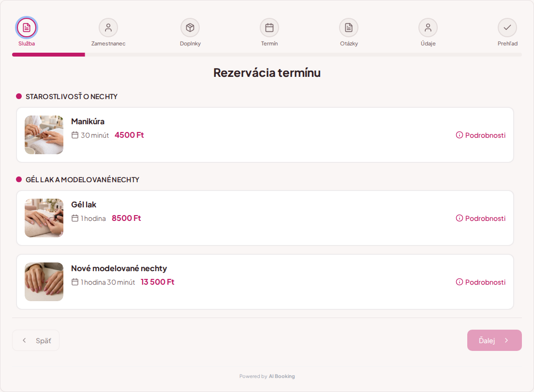Click the 13 500 Ft price
Screen dimensions: 534x392
[157, 282]
